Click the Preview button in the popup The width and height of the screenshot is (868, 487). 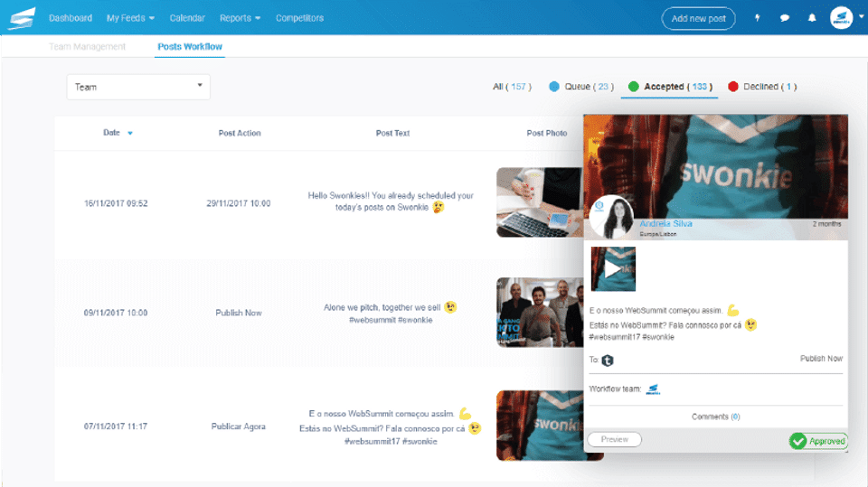[615, 439]
